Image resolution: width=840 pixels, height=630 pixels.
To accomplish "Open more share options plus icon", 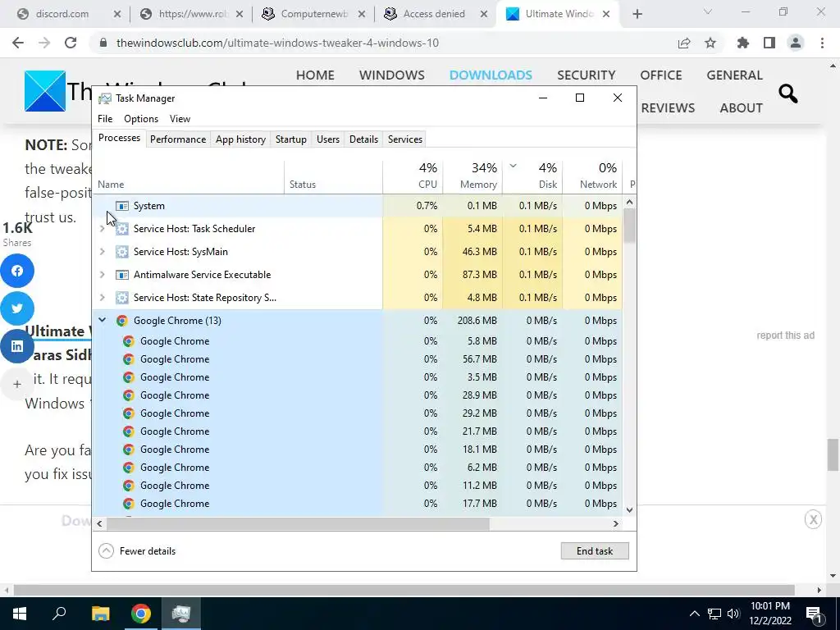I will [x=17, y=384].
